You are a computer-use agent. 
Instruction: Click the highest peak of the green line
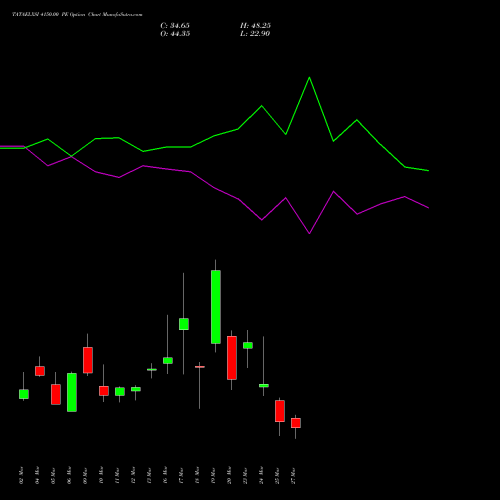[309, 78]
